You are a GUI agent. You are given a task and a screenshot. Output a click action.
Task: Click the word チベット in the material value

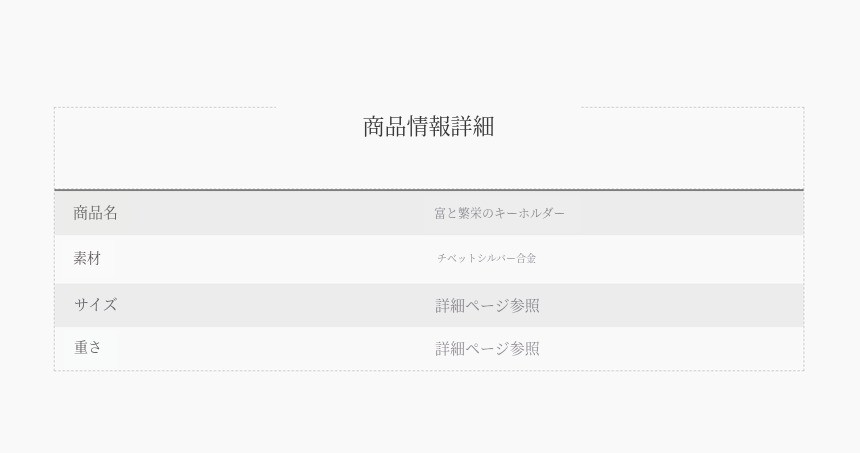click(456, 258)
